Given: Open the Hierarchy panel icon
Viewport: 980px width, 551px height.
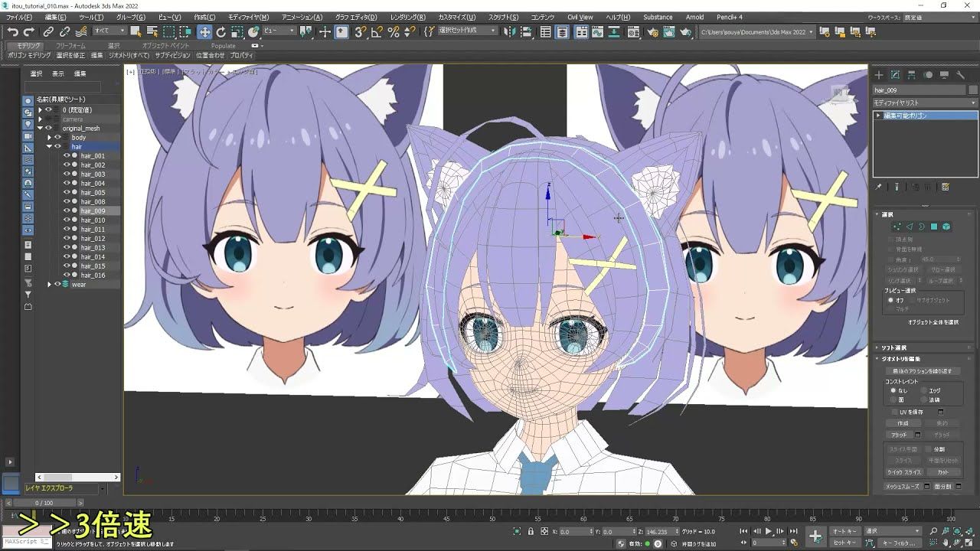Looking at the screenshot, I should coord(912,75).
